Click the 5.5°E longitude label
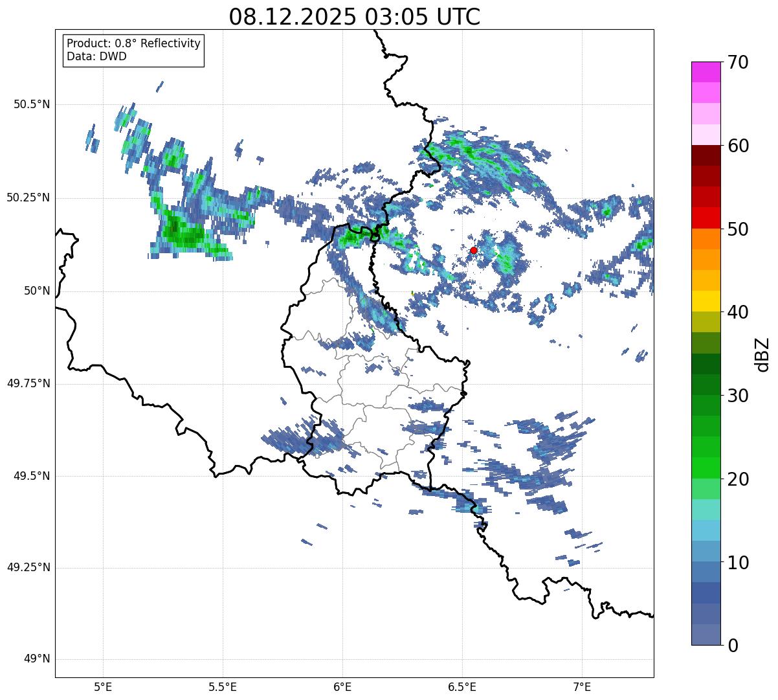Viewport: 778px width, 700px height. click(x=223, y=687)
